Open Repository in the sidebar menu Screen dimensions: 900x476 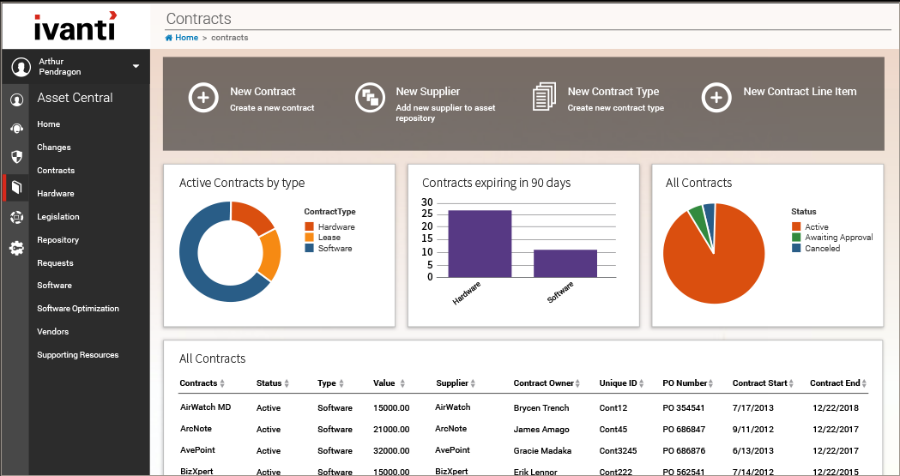58,240
